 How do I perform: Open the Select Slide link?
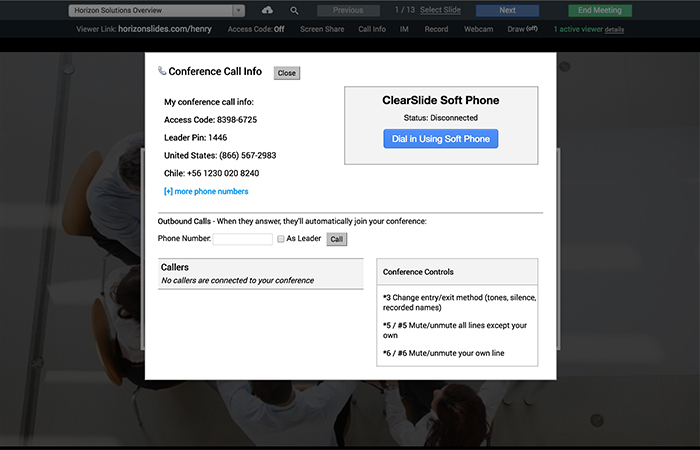coord(440,10)
